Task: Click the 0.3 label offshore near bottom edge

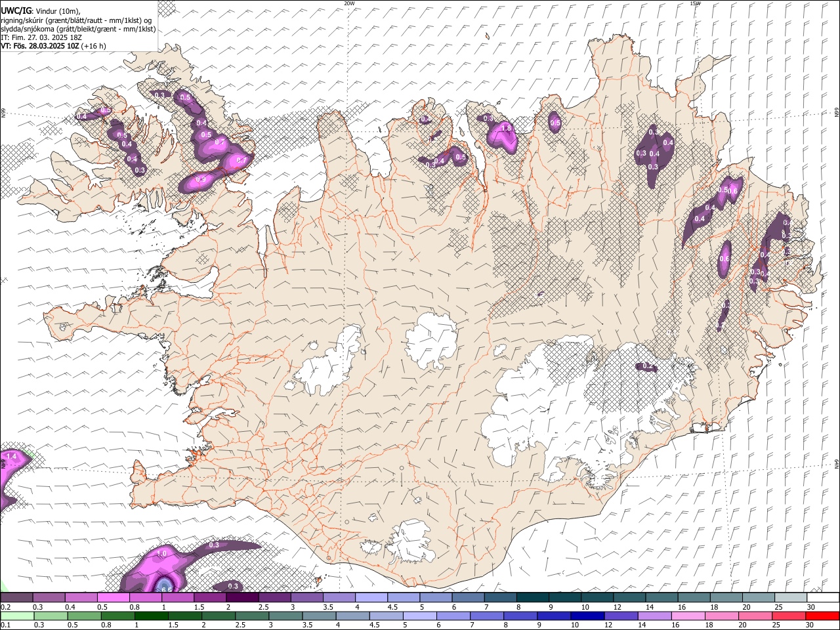Action: (233, 586)
